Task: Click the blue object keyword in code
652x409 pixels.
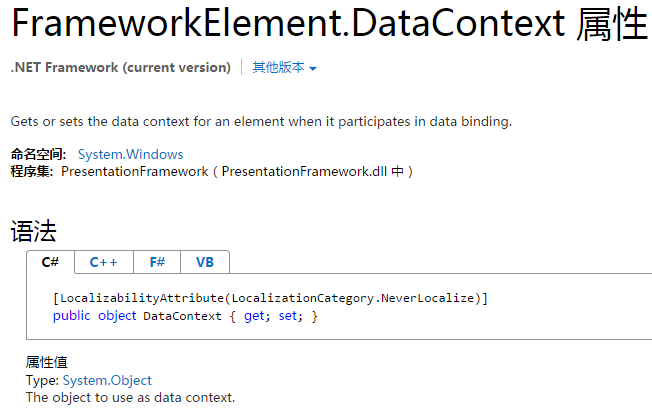Action: [117, 316]
